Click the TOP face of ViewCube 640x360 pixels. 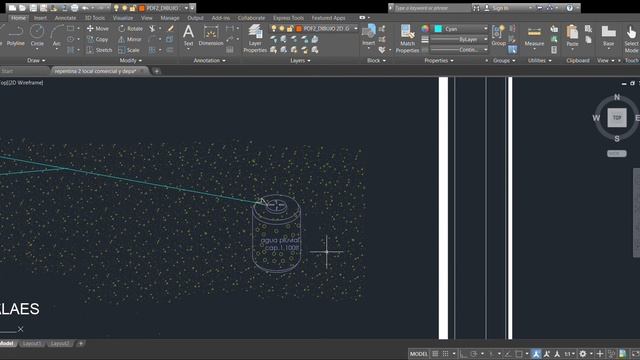(617, 118)
